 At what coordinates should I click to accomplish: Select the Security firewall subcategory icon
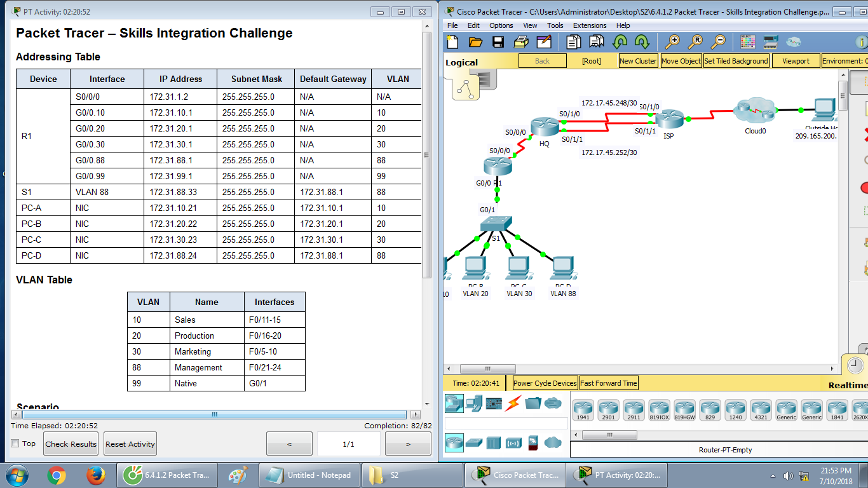tap(533, 442)
